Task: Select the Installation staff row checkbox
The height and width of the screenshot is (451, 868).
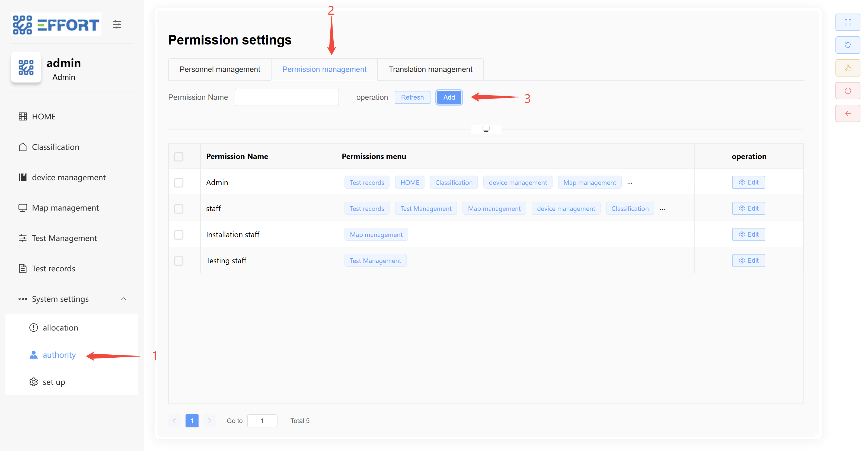Action: click(178, 235)
